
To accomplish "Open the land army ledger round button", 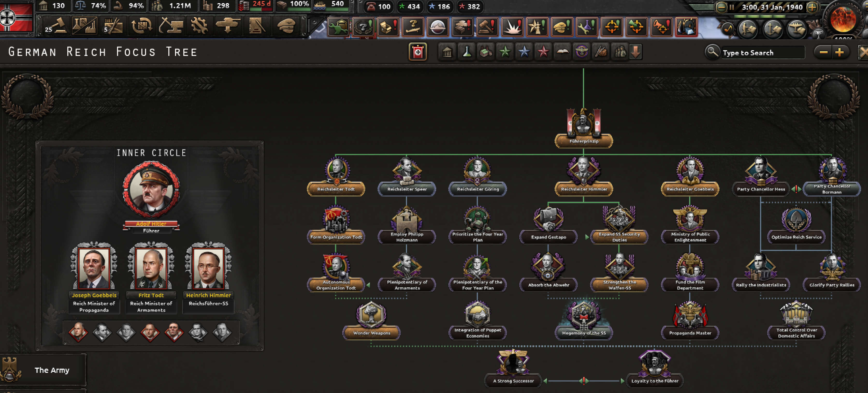I will [x=748, y=29].
